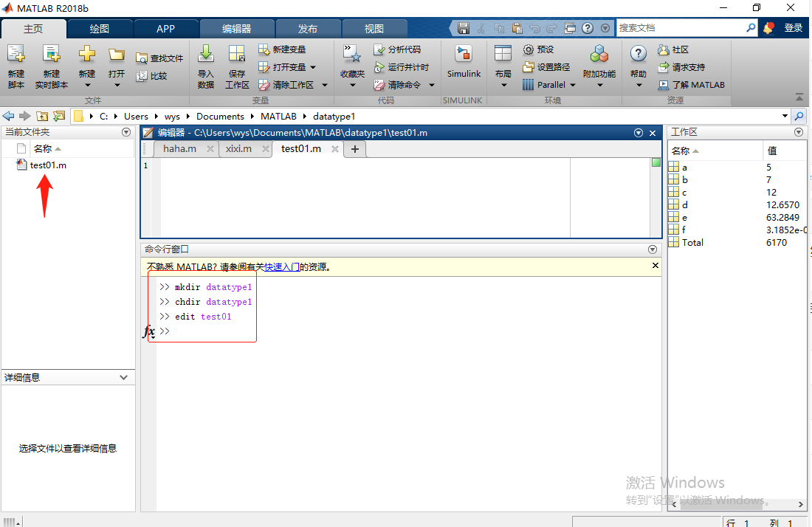
Task: Click the save icon in quick access toolbar
Action: [464, 28]
